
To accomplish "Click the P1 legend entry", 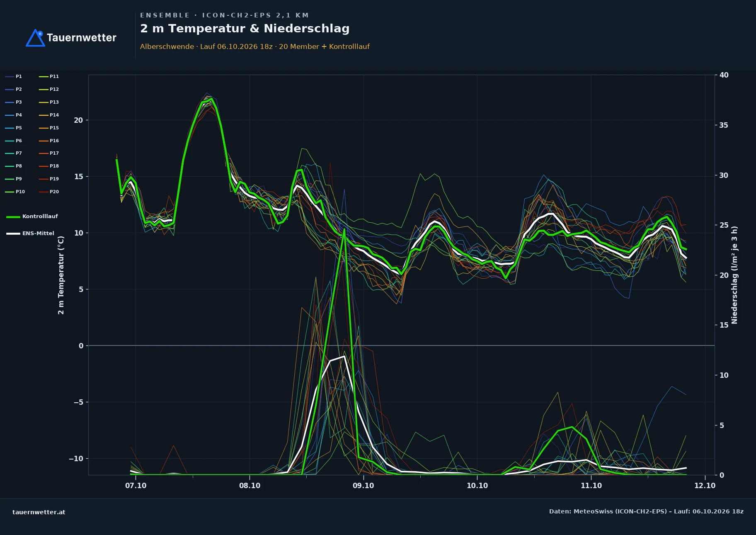I will (14, 76).
